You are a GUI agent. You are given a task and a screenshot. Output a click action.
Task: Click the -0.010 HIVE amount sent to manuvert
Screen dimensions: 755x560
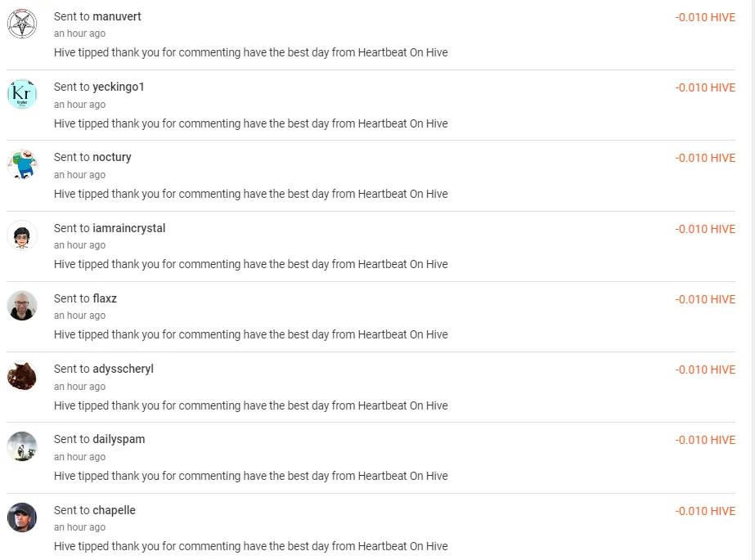(x=705, y=17)
